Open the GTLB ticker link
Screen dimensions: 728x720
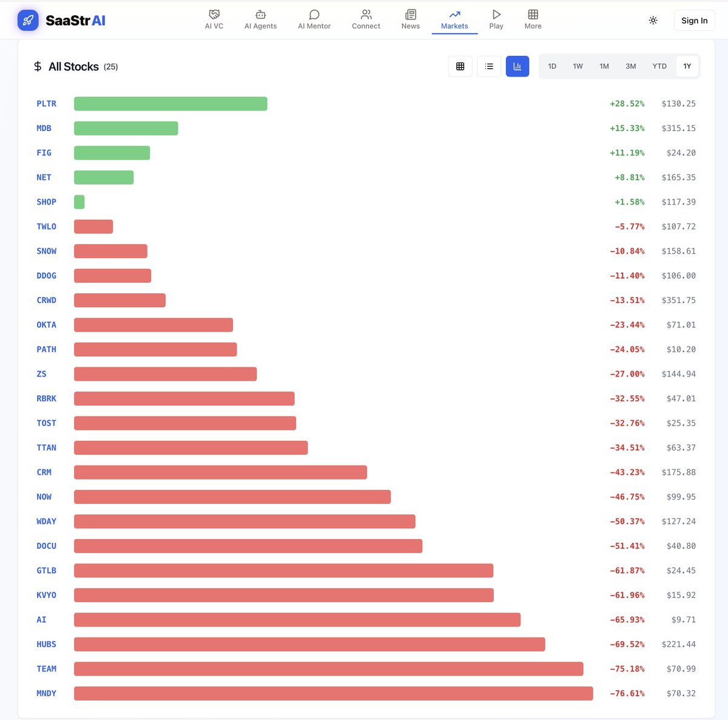(46, 571)
